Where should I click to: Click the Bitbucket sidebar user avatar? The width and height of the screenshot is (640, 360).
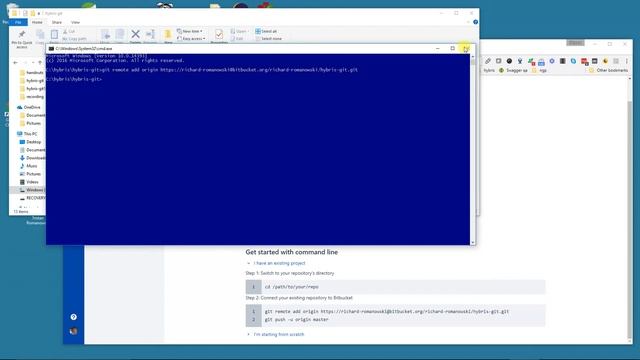[x=73, y=331]
